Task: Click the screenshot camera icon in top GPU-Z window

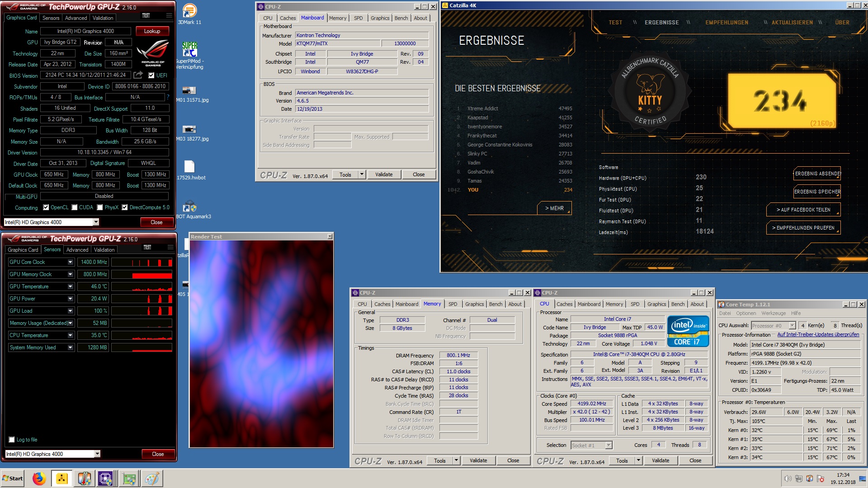Action: (146, 16)
